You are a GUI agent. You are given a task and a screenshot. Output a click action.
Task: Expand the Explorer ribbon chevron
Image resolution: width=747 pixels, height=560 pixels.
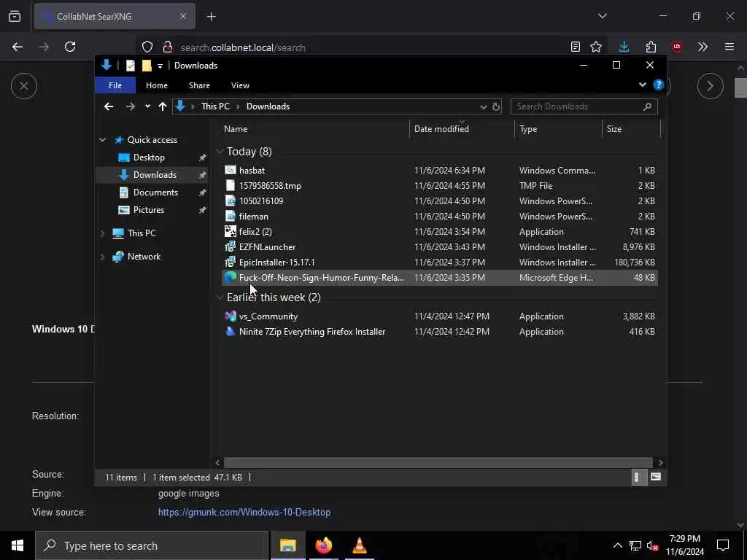[642, 85]
